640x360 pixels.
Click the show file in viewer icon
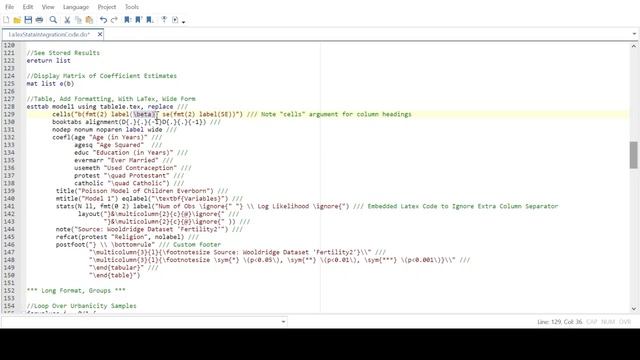coord(164,20)
